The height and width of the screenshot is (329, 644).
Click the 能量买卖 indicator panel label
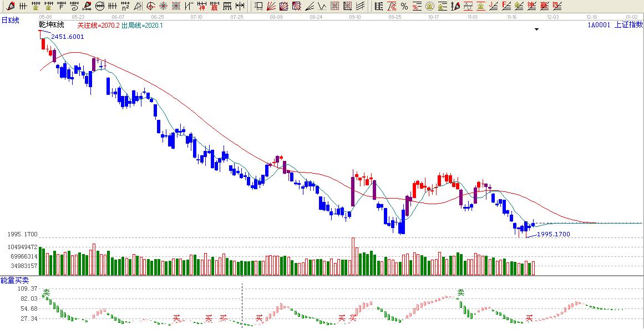(14, 281)
